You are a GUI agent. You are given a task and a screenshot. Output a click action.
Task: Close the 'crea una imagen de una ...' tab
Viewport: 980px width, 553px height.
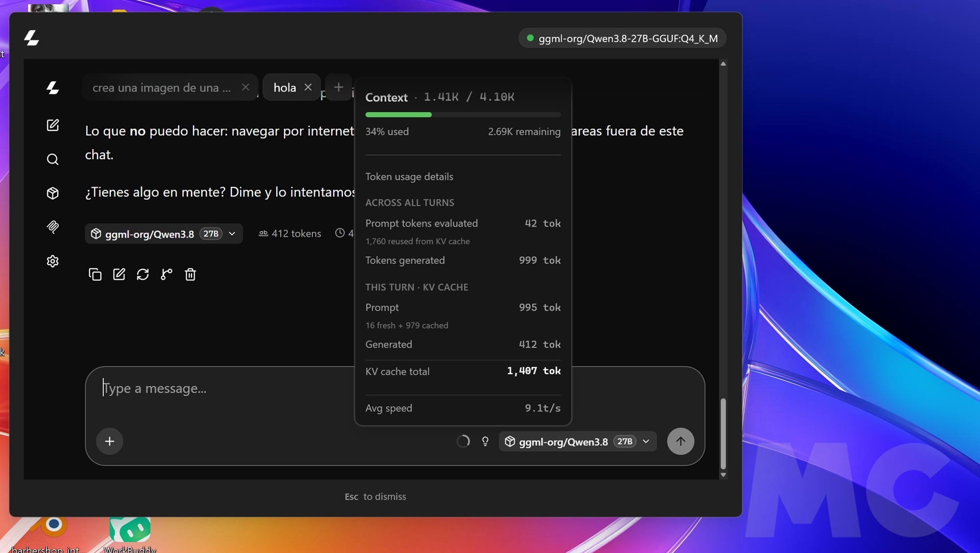tap(245, 87)
